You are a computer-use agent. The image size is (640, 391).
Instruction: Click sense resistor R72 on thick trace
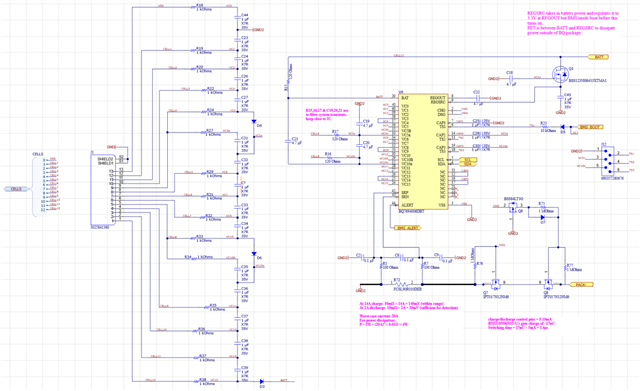(x=402, y=284)
